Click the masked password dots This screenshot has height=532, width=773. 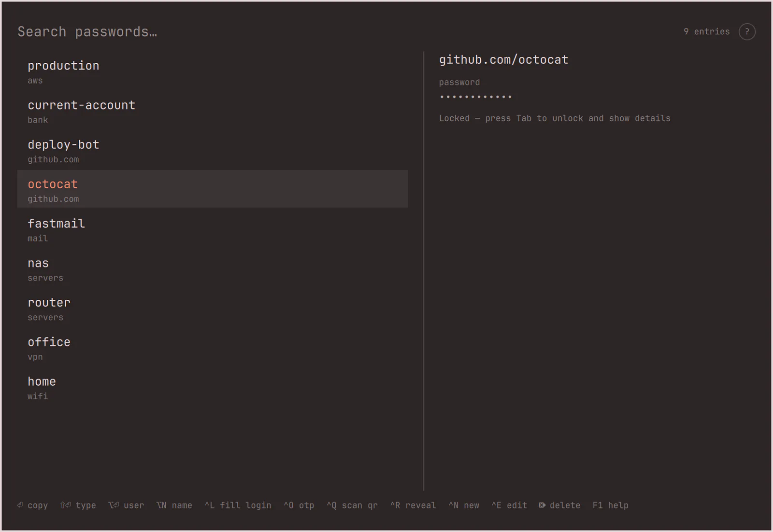point(475,97)
